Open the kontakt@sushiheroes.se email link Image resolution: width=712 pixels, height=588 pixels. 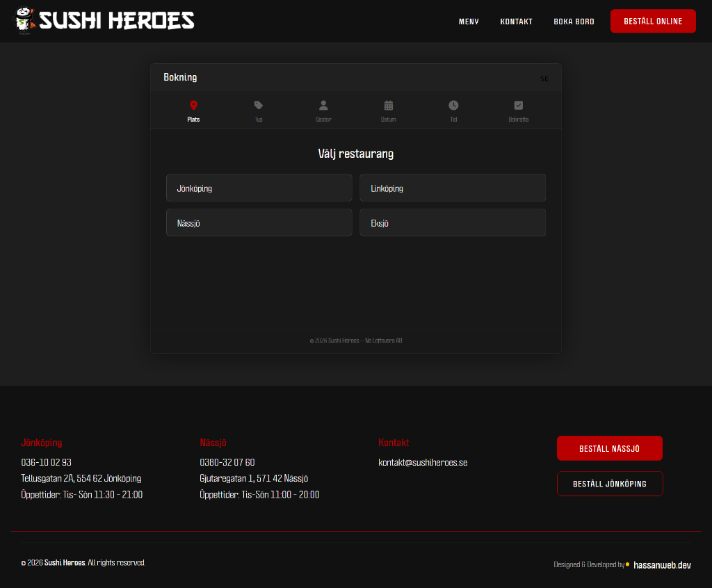coord(422,462)
